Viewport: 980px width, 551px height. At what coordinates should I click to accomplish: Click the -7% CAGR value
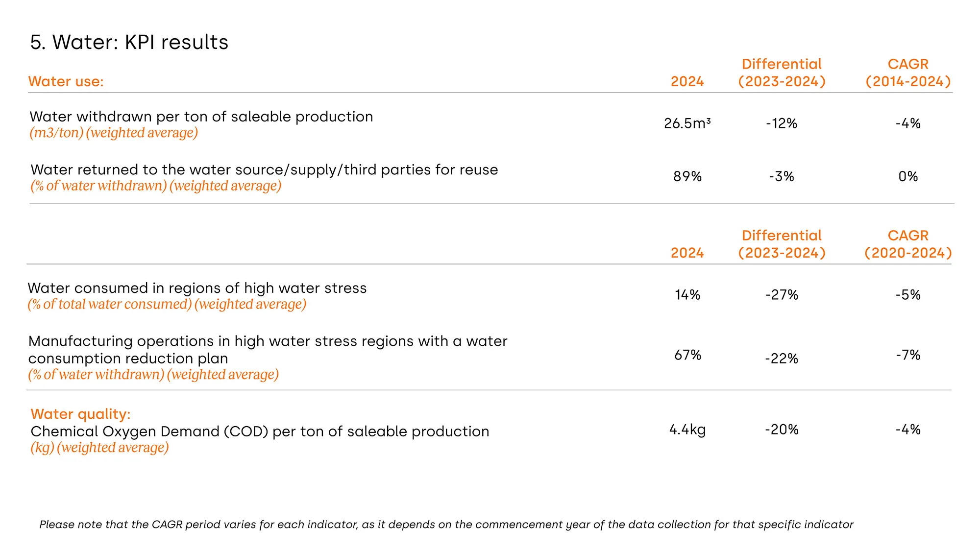[x=908, y=355]
